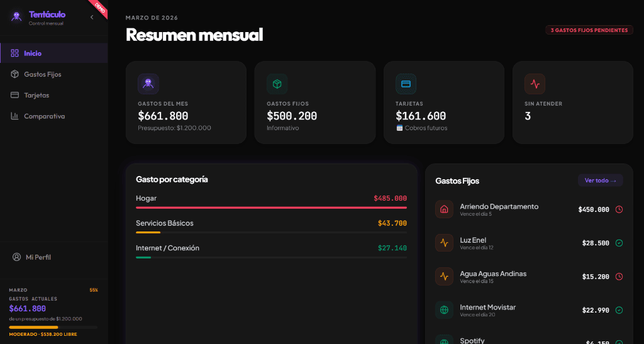This screenshot has width=644, height=344.
Task: Click the Gasto por categoría heading
Action: tap(172, 179)
